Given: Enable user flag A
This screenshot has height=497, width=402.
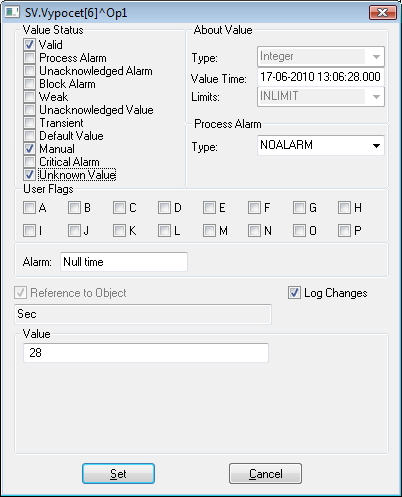Looking at the screenshot, I should coord(29,207).
